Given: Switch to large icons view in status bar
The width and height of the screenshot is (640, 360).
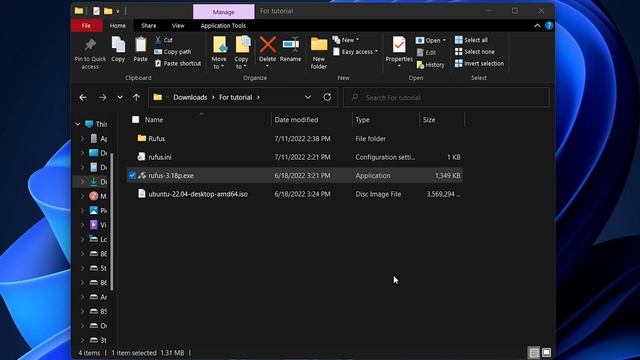Looking at the screenshot, I should pos(547,352).
